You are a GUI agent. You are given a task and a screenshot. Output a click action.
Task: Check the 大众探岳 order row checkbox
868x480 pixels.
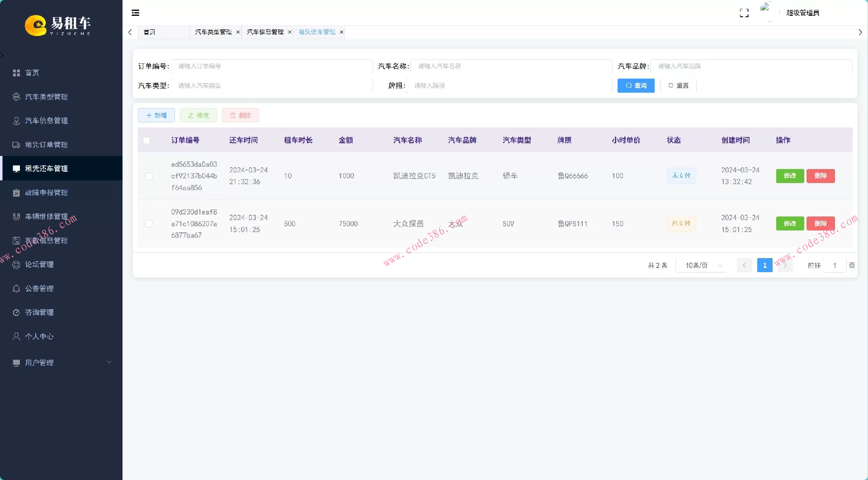pyautogui.click(x=149, y=224)
